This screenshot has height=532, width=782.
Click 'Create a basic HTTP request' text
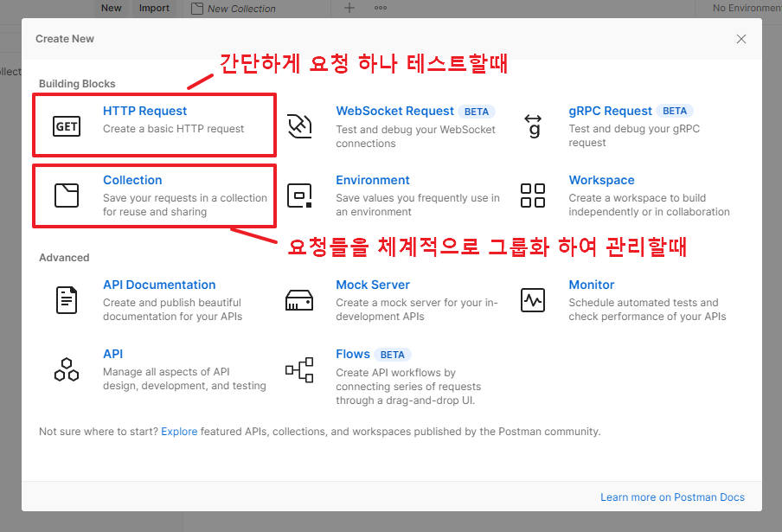click(173, 129)
